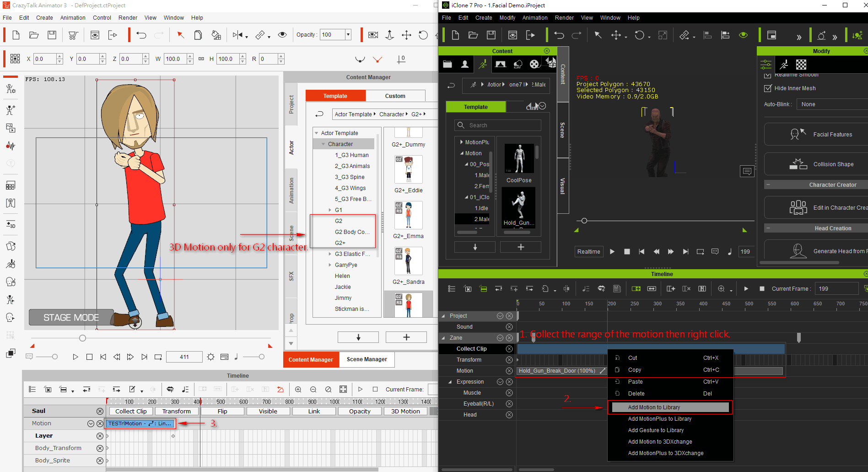Toggle Realtime Smooth checkbox in Modify panel
Screen dimensions: 868x472
click(x=768, y=76)
